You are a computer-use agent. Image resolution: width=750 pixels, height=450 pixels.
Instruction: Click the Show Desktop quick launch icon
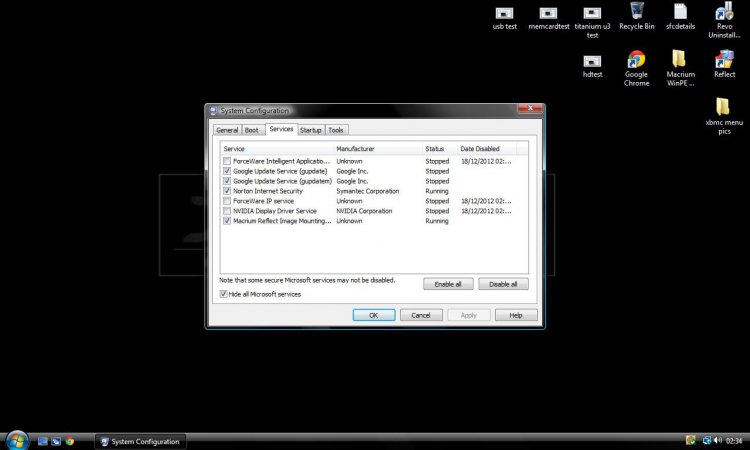43,441
